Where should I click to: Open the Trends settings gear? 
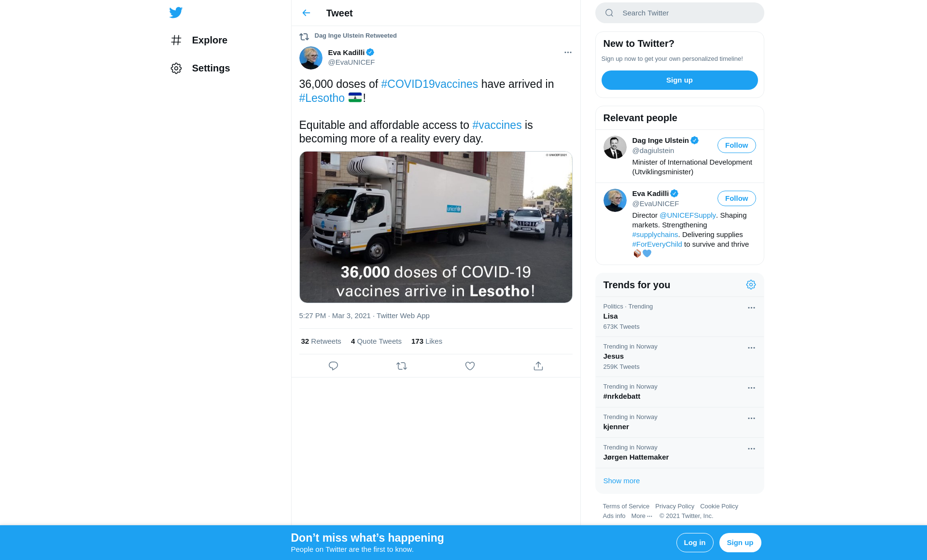click(751, 285)
